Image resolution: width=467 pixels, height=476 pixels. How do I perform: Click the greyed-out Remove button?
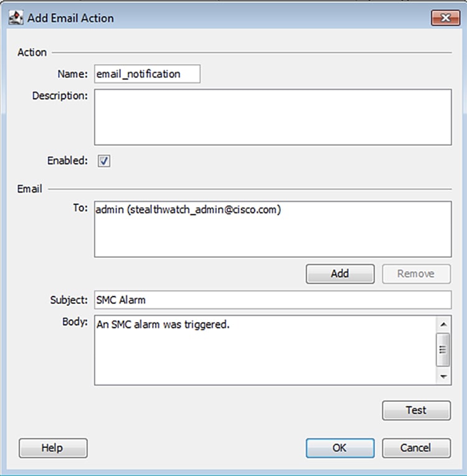point(417,274)
